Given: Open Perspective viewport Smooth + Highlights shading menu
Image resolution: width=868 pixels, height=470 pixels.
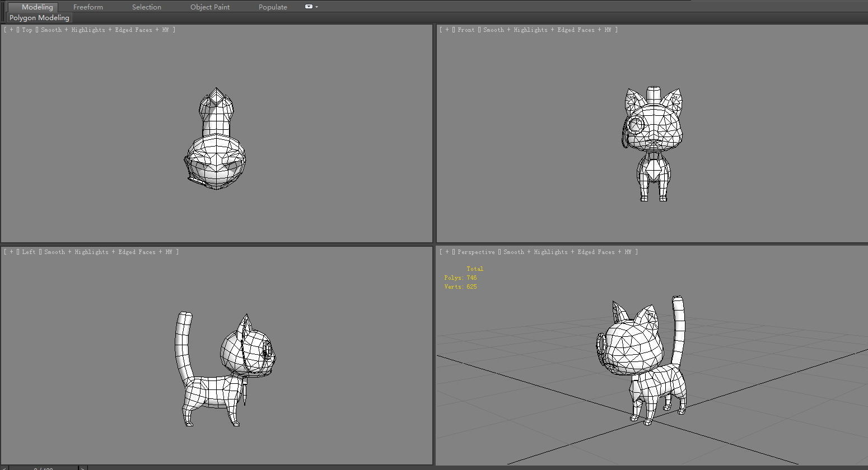Looking at the screenshot, I should (x=567, y=252).
